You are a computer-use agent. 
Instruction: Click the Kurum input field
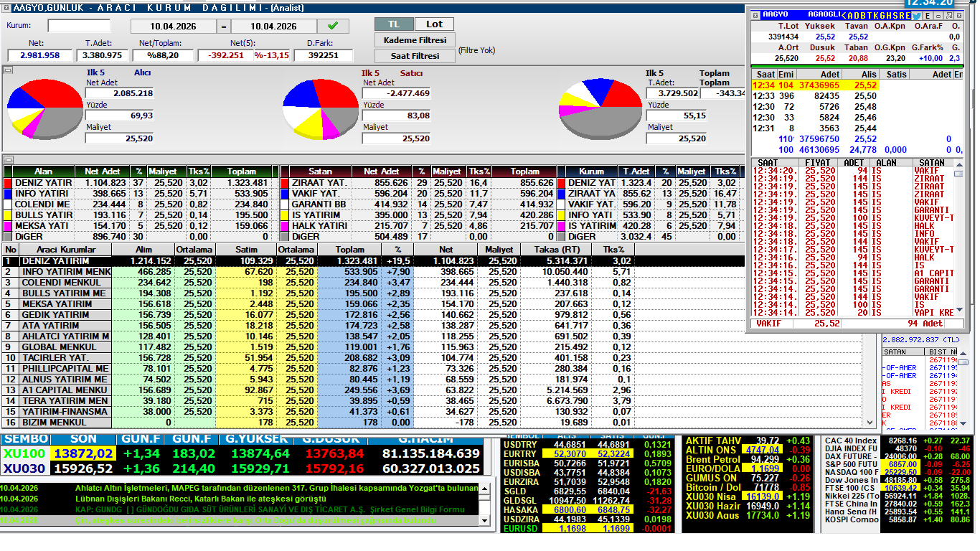[79, 27]
